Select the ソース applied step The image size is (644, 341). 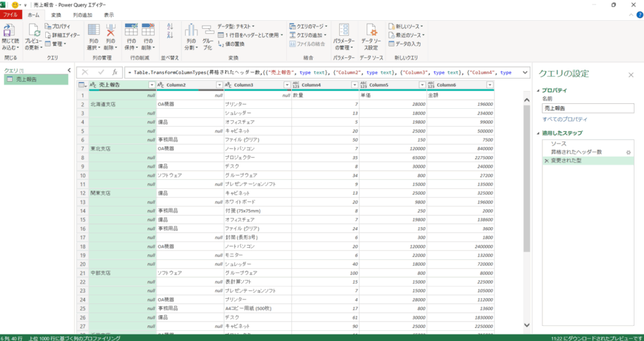[x=558, y=144]
